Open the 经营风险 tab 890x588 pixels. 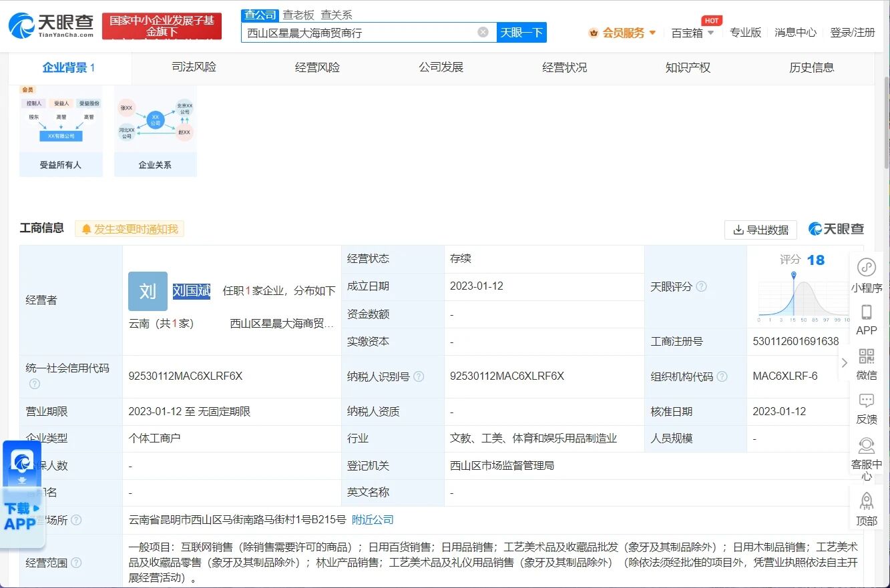coord(317,67)
